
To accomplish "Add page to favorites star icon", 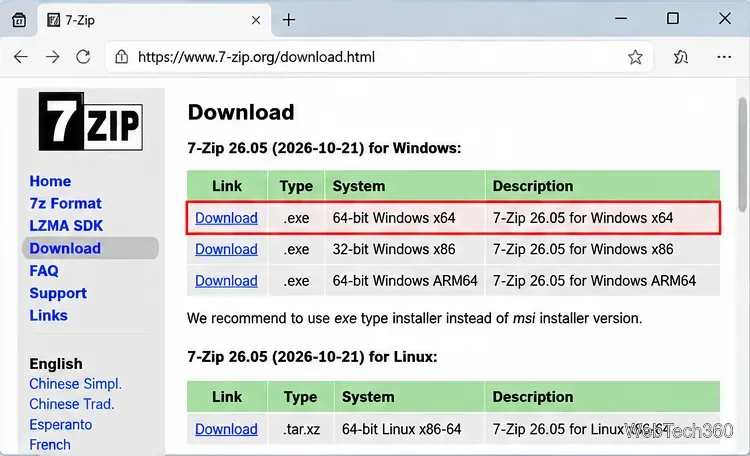I will pos(635,57).
